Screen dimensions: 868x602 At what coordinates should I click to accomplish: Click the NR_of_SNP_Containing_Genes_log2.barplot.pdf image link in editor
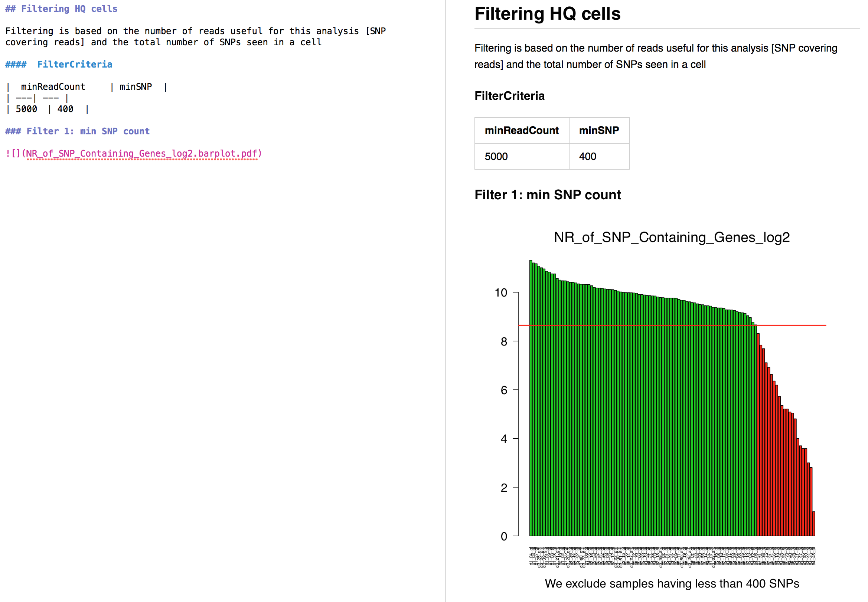coord(134,154)
